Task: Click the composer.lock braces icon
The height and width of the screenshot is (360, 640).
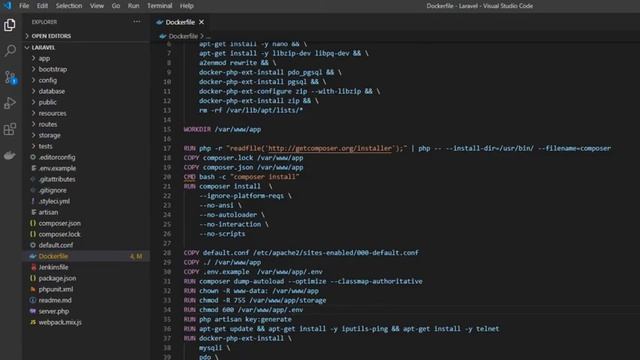Action: (x=33, y=234)
